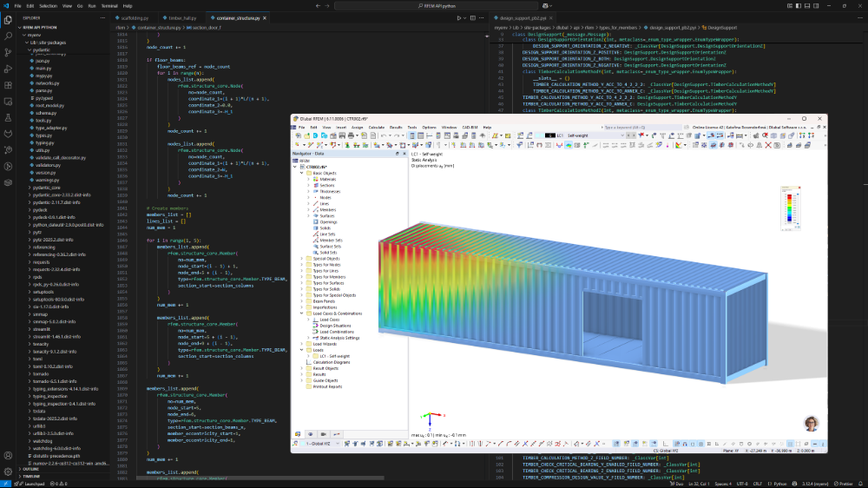Viewport: 868px width, 488px height.
Task: Open the LC1 Self-weight load case dropdown
Action: point(622,135)
